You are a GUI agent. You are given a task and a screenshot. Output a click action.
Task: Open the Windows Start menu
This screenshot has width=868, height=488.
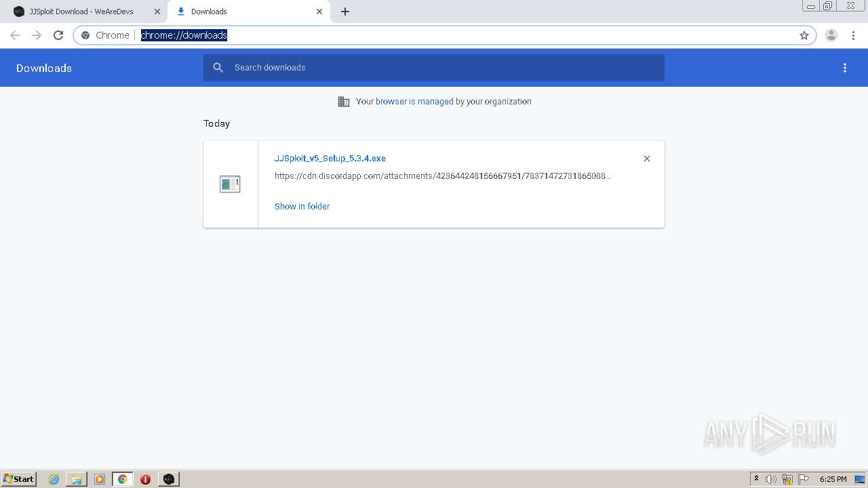(x=19, y=479)
